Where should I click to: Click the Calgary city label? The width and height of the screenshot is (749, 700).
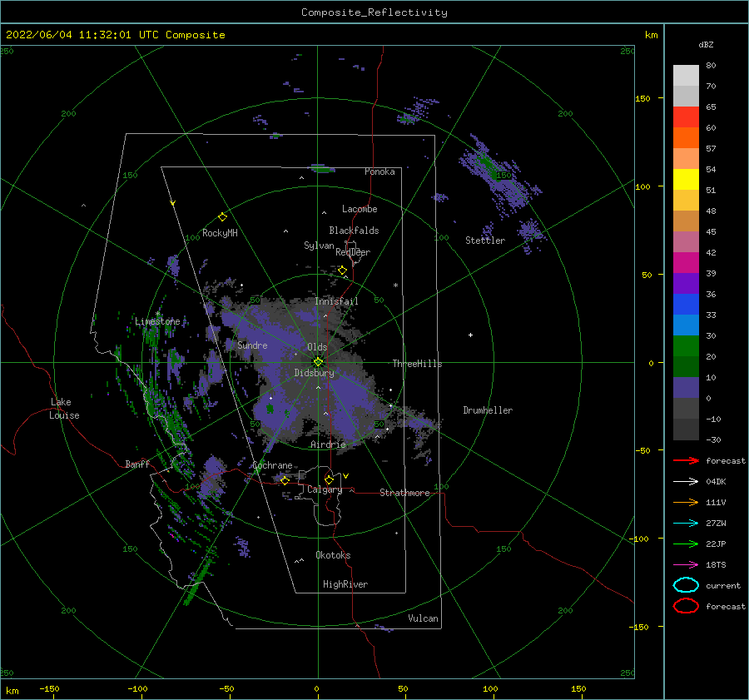click(325, 489)
